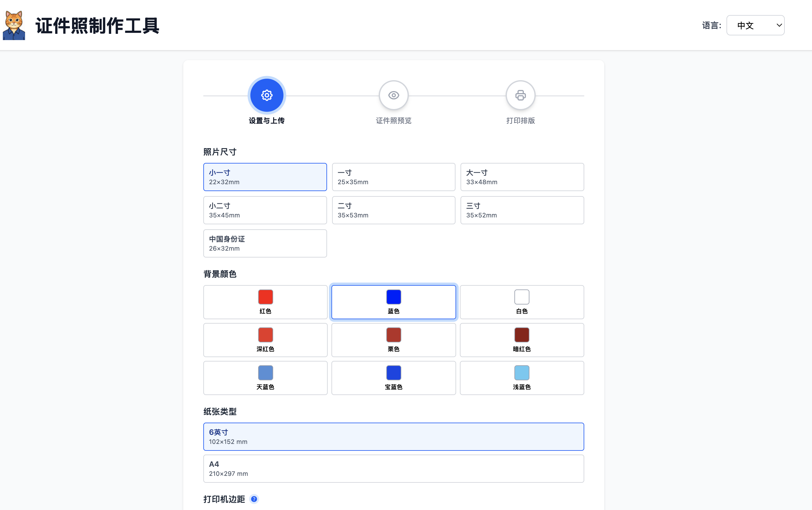This screenshot has height=510, width=812.
Task: Select the 一寸 25×35mm size
Action: 393,177
